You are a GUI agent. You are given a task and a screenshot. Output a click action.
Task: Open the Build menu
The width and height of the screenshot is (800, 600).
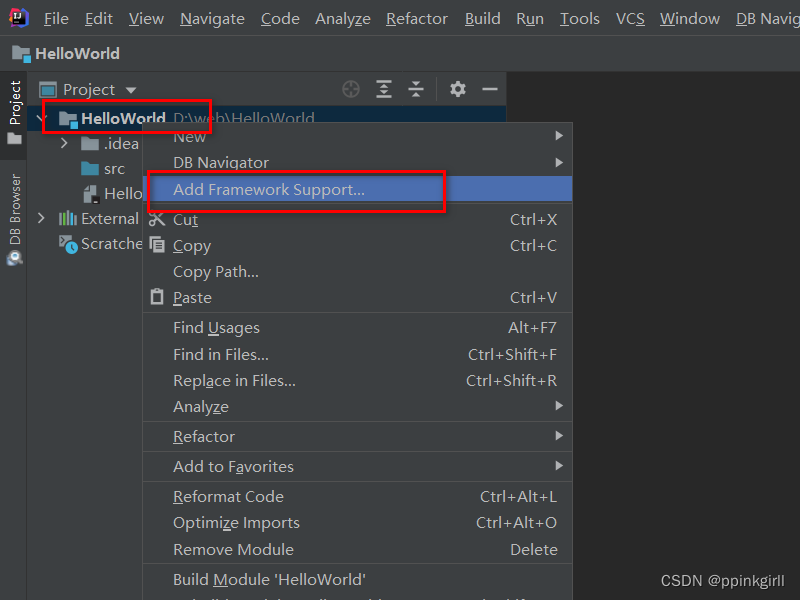pyautogui.click(x=483, y=19)
